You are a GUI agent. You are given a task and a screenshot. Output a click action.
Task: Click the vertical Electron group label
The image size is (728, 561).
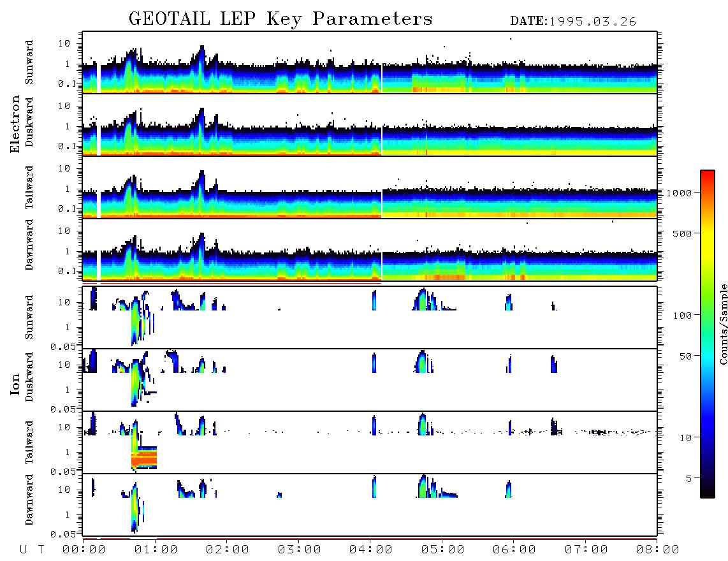click(x=15, y=124)
